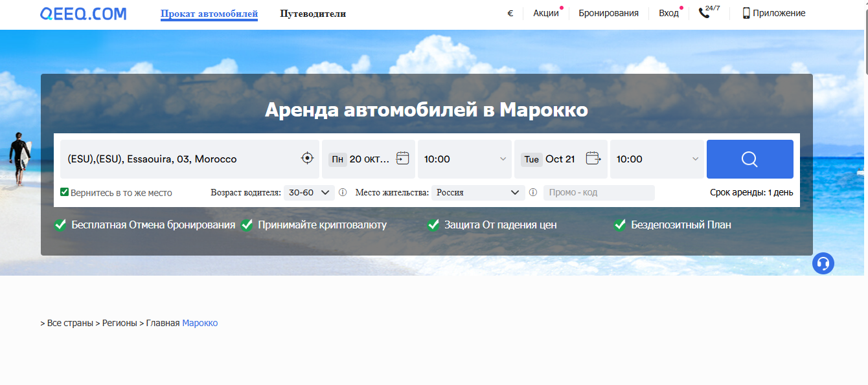Click the 'Бронирования' link
The height and width of the screenshot is (385, 868).
click(608, 13)
